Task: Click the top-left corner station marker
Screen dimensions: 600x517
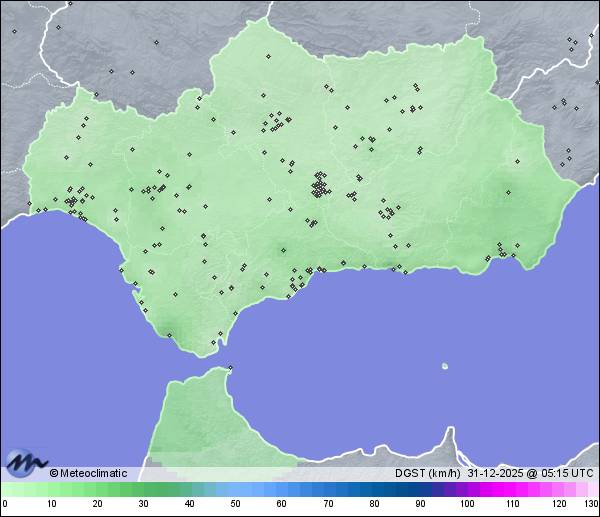Action: pyautogui.click(x=14, y=31)
